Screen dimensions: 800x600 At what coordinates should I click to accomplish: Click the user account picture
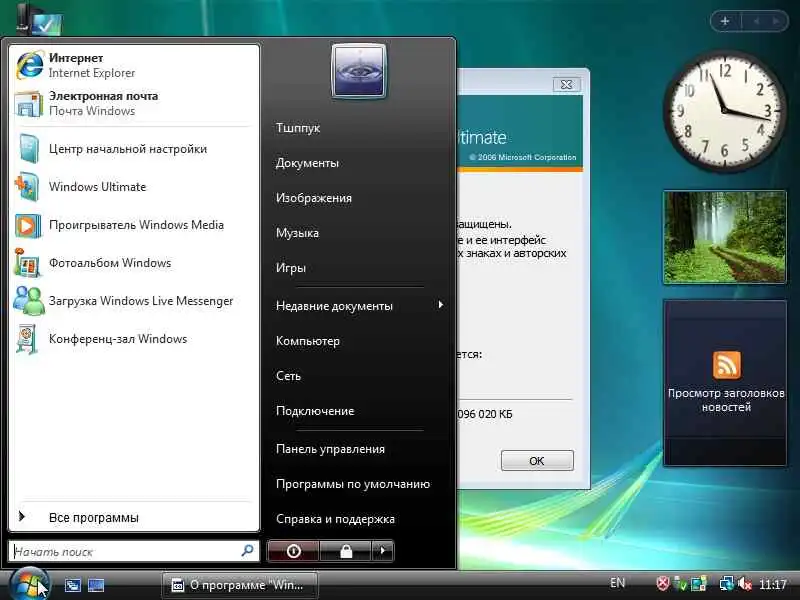[359, 71]
